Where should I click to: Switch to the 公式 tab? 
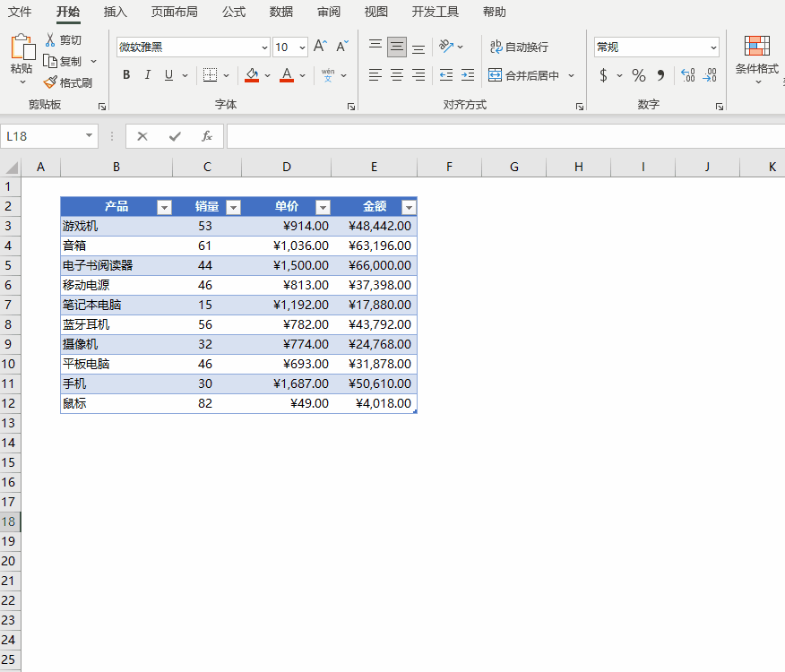234,12
